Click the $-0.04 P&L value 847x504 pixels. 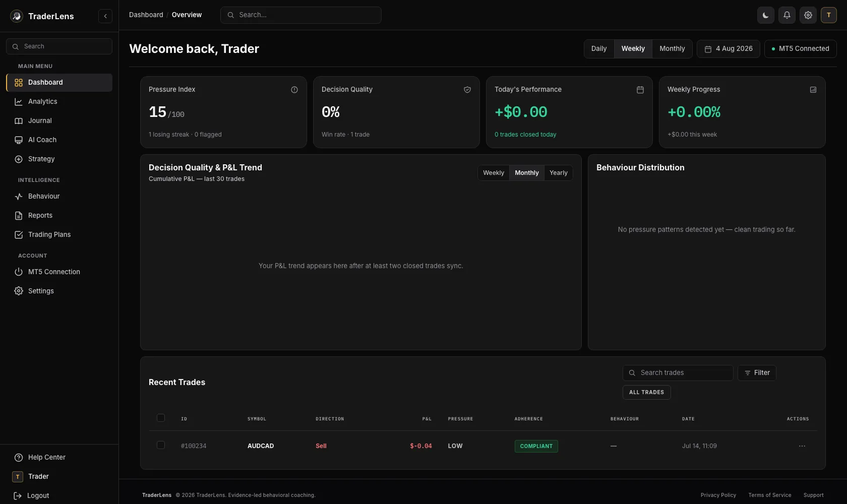[421, 446]
